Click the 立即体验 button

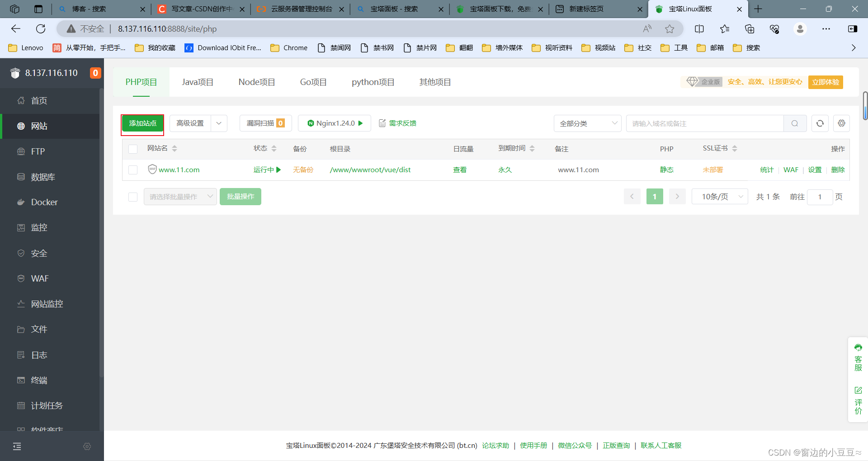pyautogui.click(x=826, y=82)
